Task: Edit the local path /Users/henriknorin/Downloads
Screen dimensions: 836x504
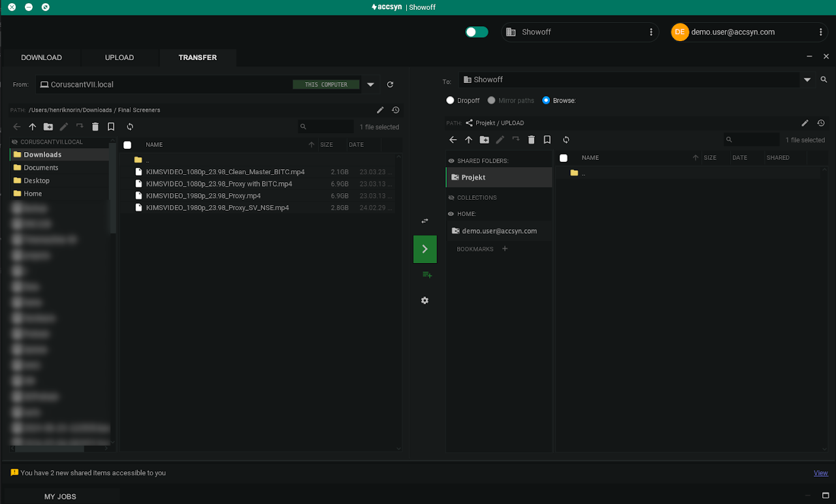Action: [380, 110]
